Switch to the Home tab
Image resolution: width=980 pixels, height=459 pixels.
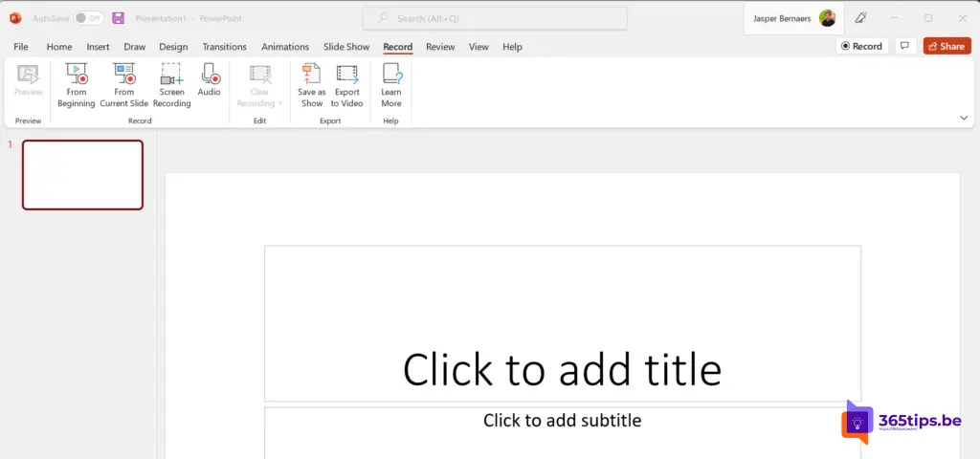click(x=58, y=47)
